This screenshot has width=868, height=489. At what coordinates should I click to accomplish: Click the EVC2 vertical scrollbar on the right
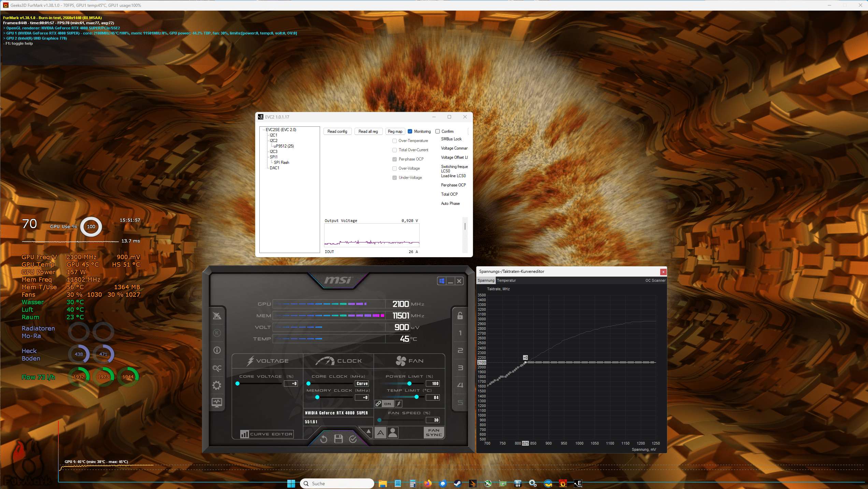(x=465, y=235)
